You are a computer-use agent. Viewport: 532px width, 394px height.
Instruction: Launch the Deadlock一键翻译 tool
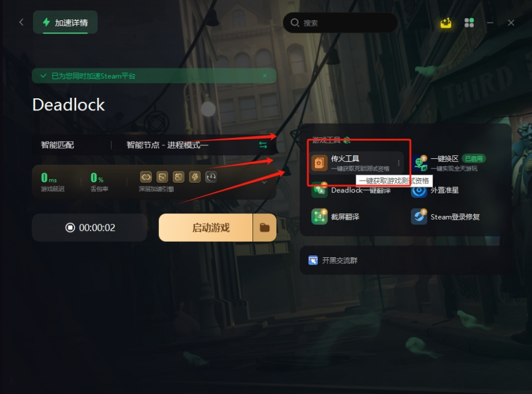(x=351, y=190)
